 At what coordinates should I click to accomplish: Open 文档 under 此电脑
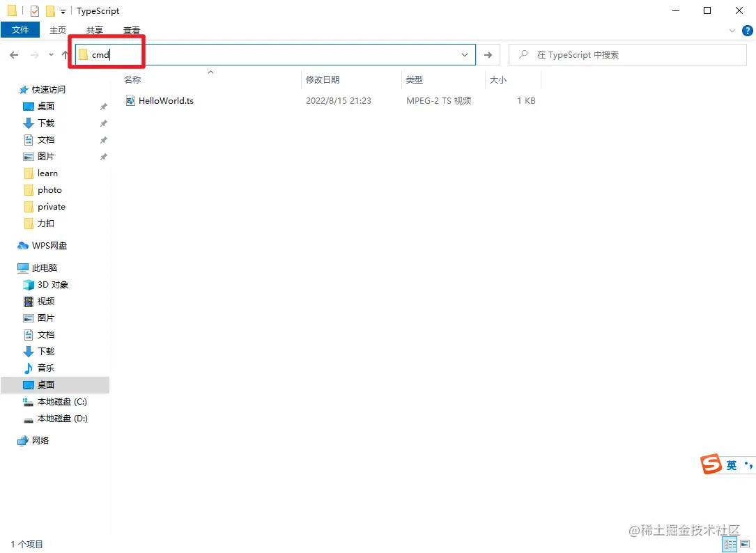coord(46,335)
